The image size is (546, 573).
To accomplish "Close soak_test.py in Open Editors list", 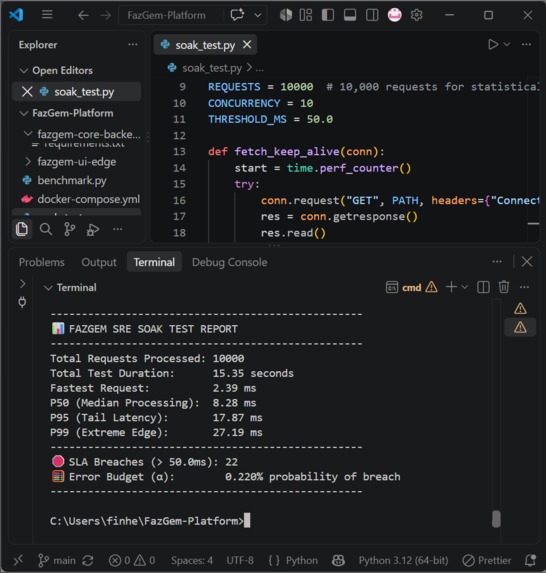I will (x=27, y=91).
